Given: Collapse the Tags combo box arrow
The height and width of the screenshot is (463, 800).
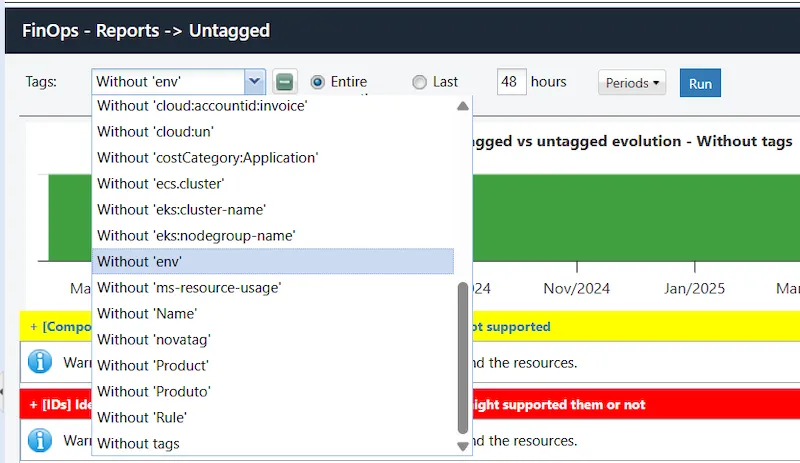Looking at the screenshot, I should point(255,82).
